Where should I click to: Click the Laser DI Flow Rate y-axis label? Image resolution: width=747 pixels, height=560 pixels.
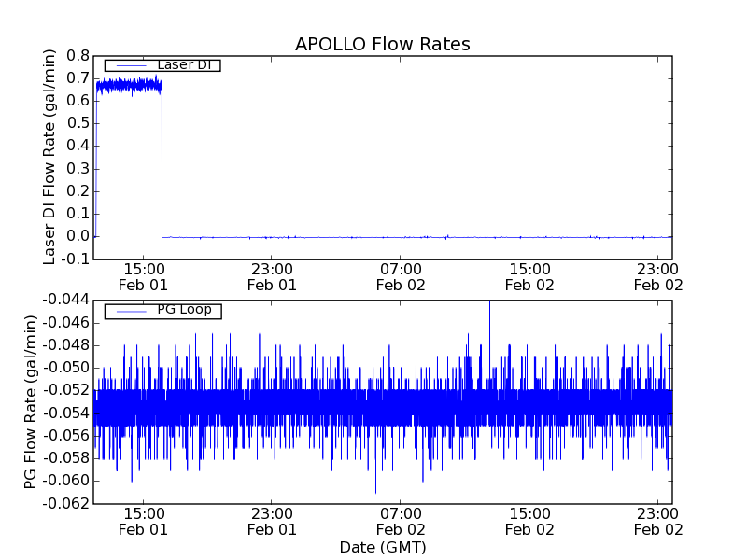click(x=50, y=156)
